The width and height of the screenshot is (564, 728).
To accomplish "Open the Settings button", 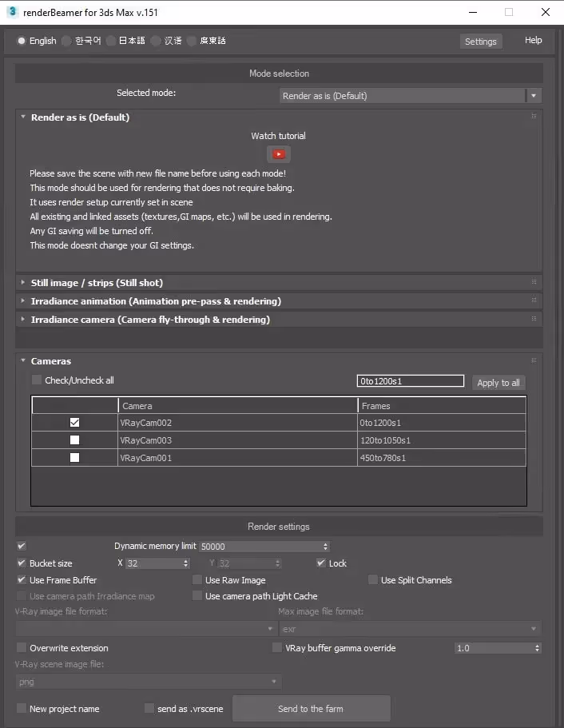I will pyautogui.click(x=480, y=42).
